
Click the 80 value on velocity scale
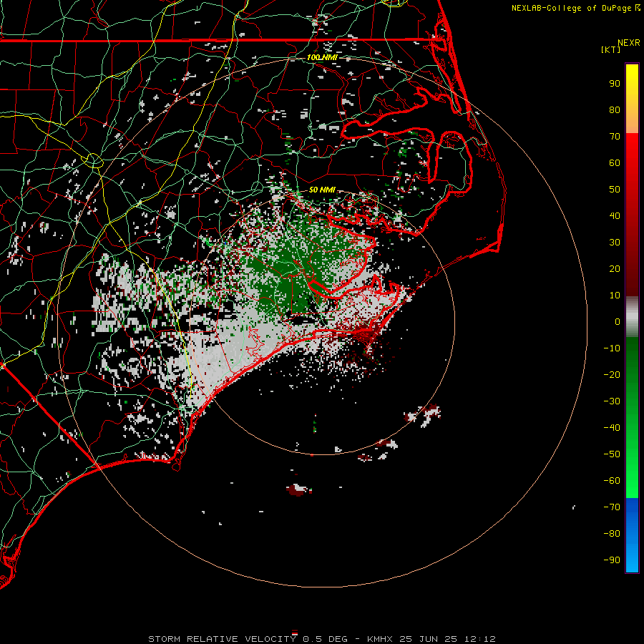pyautogui.click(x=615, y=110)
